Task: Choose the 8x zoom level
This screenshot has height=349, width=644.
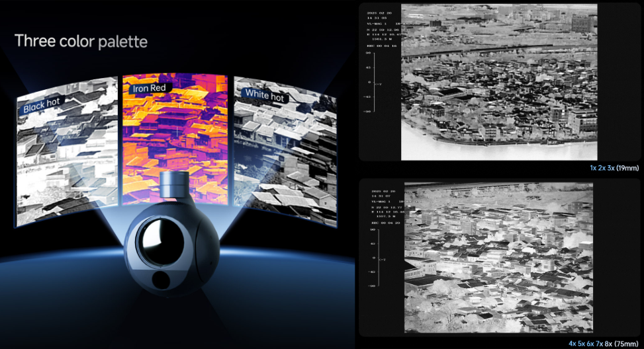Action: (x=610, y=344)
